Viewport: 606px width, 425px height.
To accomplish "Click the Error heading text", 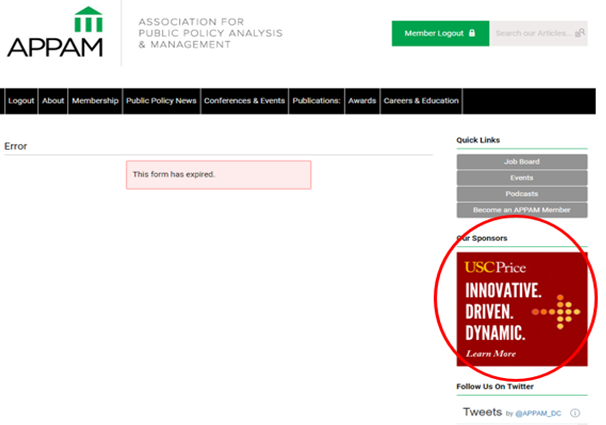I will (15, 146).
